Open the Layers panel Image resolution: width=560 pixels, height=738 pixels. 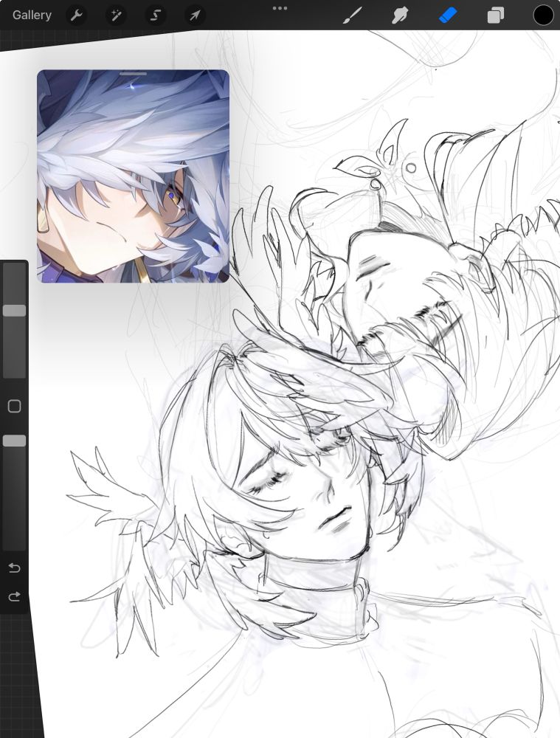[x=496, y=15]
